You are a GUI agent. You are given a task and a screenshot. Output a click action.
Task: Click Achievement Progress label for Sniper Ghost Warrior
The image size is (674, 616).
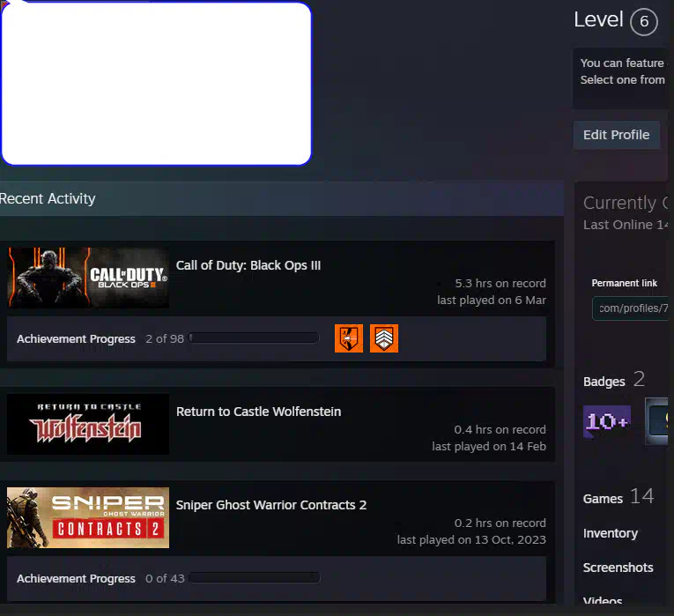pyautogui.click(x=76, y=579)
